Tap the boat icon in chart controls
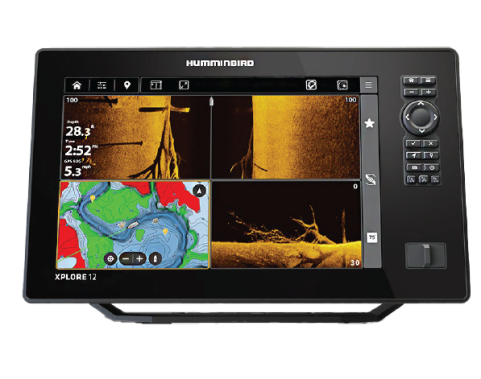The image size is (481, 379). tap(155, 258)
